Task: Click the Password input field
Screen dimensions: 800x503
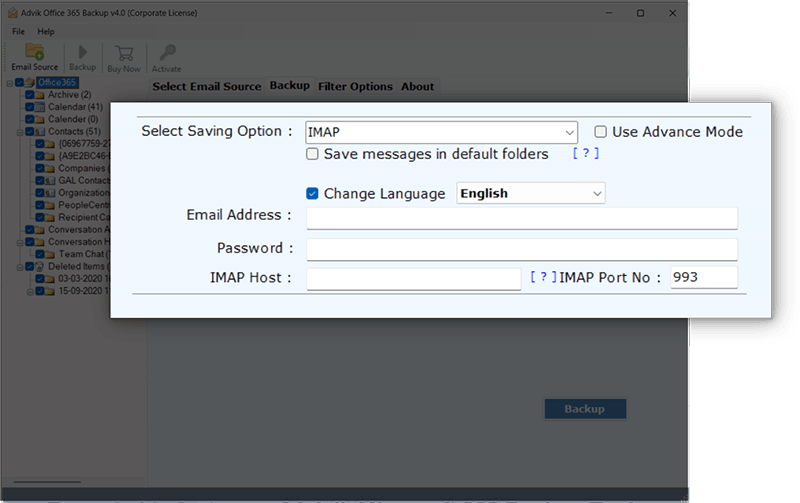Action: (522, 249)
